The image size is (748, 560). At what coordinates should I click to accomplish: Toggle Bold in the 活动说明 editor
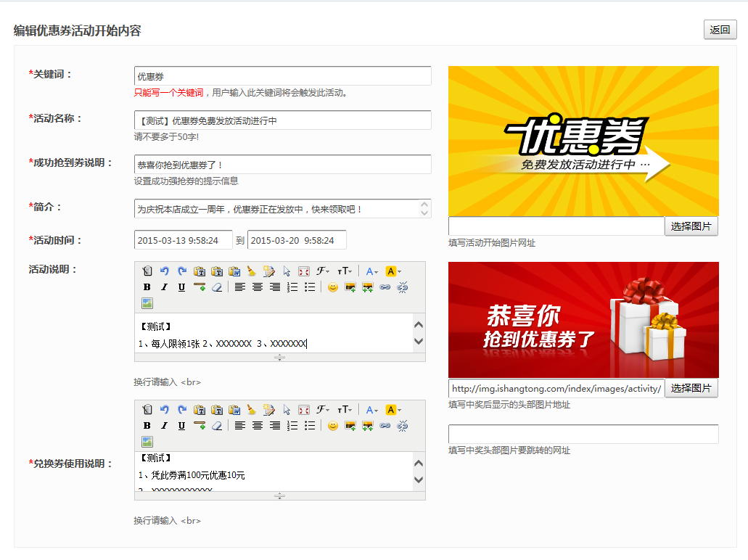147,287
